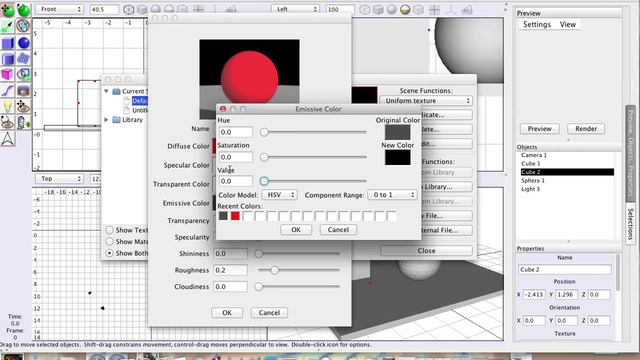Image resolution: width=640 pixels, height=360 pixels.
Task: Select the Create Sphere tool
Action: (23, 42)
